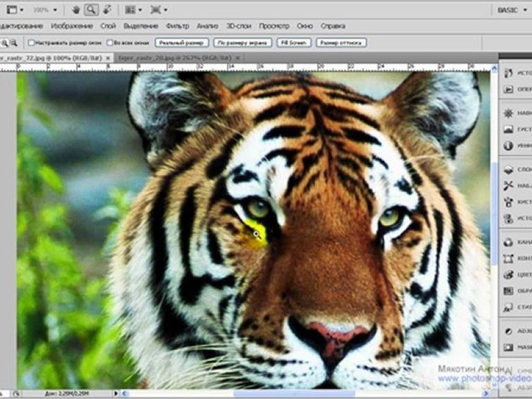The height and width of the screenshot is (399, 532).
Task: Open the Фильтр menu
Action: point(177,26)
